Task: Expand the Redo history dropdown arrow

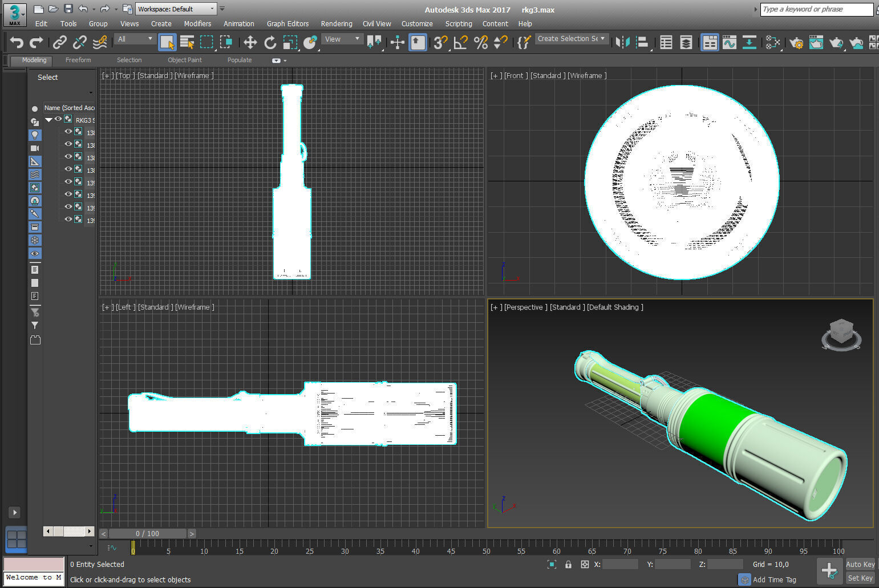Action: pyautogui.click(x=116, y=9)
